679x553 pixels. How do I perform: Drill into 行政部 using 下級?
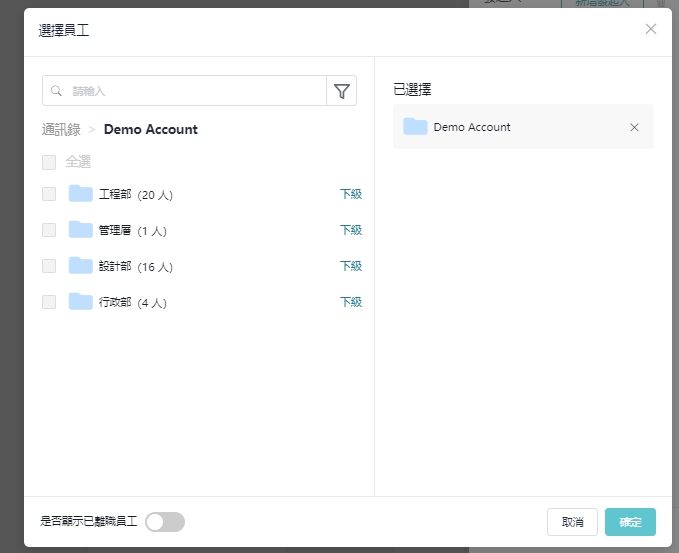click(350, 302)
